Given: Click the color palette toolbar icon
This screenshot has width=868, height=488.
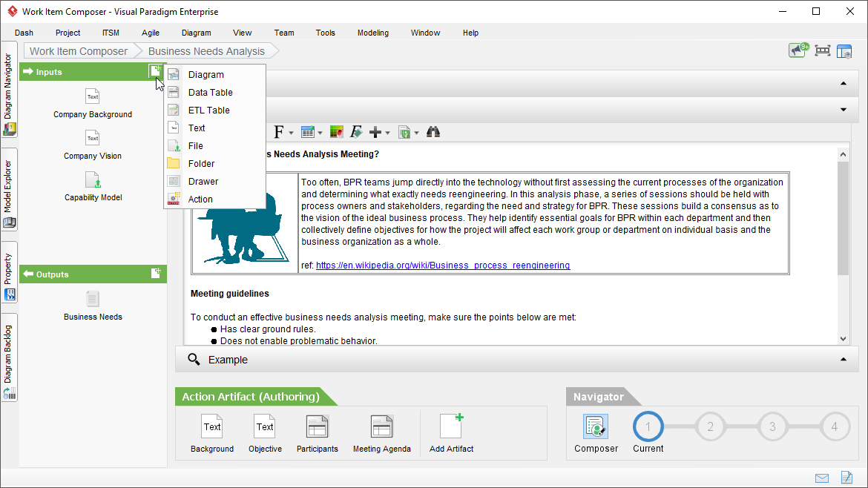Looking at the screenshot, I should pos(337,132).
